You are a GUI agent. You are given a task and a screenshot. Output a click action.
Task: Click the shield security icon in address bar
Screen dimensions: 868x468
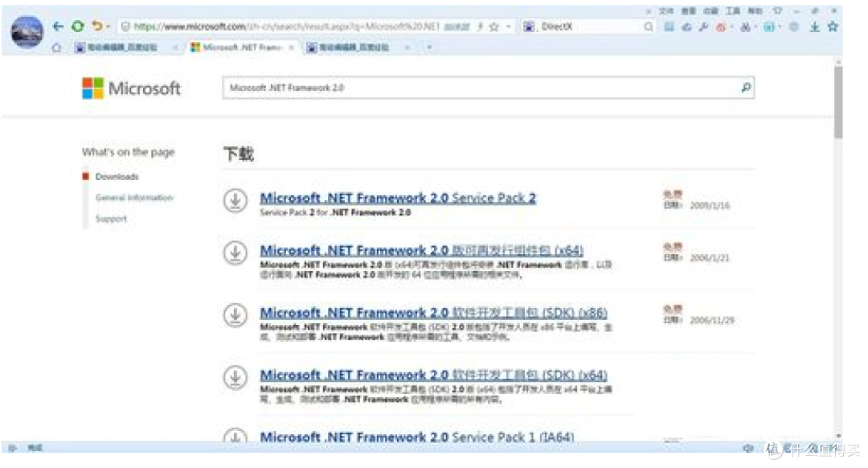point(125,27)
